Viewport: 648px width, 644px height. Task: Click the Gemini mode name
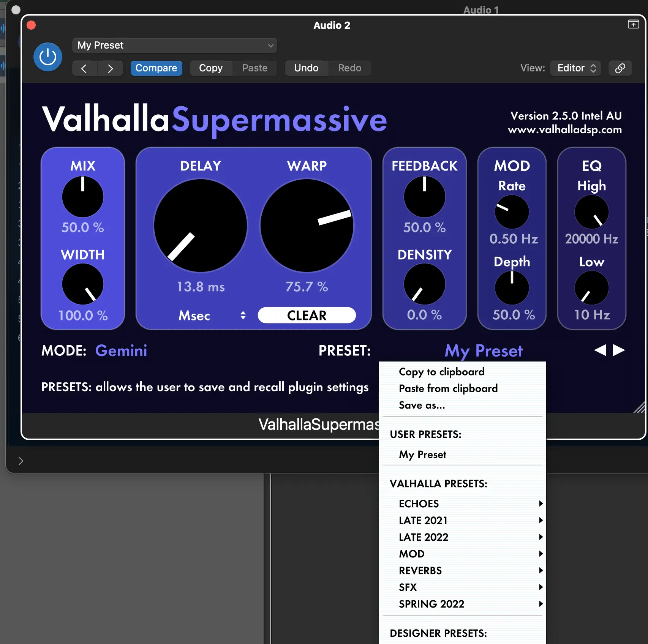point(121,350)
